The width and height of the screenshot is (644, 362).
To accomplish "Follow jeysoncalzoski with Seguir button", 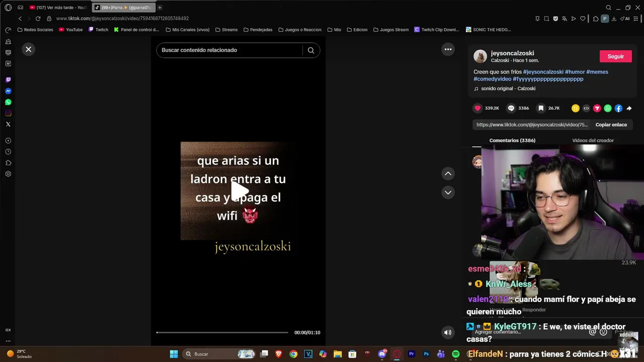I will tap(615, 56).
